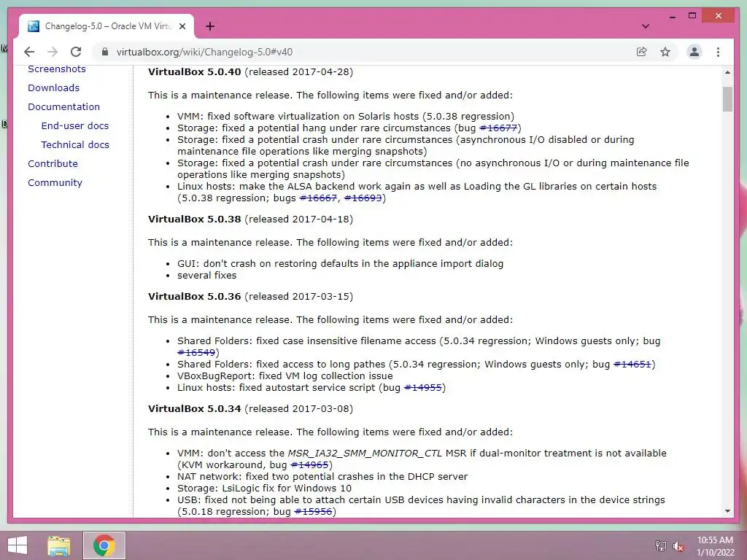747x560 pixels.
Task: Open the Windows Start menu
Action: click(18, 545)
